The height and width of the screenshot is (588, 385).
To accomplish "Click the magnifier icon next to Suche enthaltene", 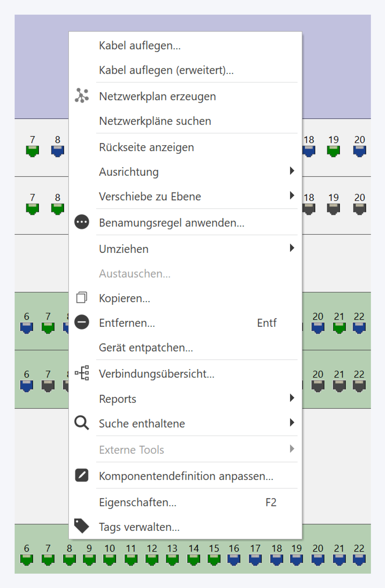I will pyautogui.click(x=81, y=423).
